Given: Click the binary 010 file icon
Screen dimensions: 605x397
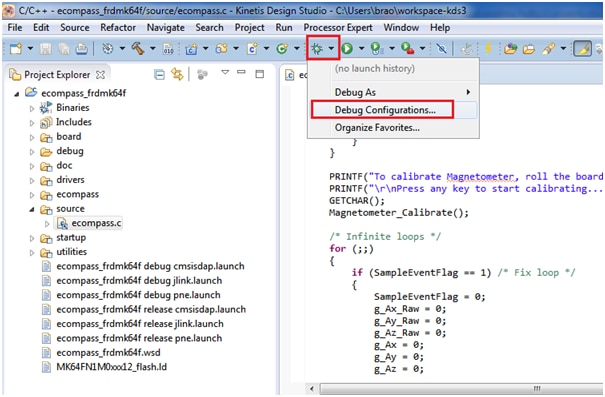Looking at the screenshot, I should [x=168, y=49].
